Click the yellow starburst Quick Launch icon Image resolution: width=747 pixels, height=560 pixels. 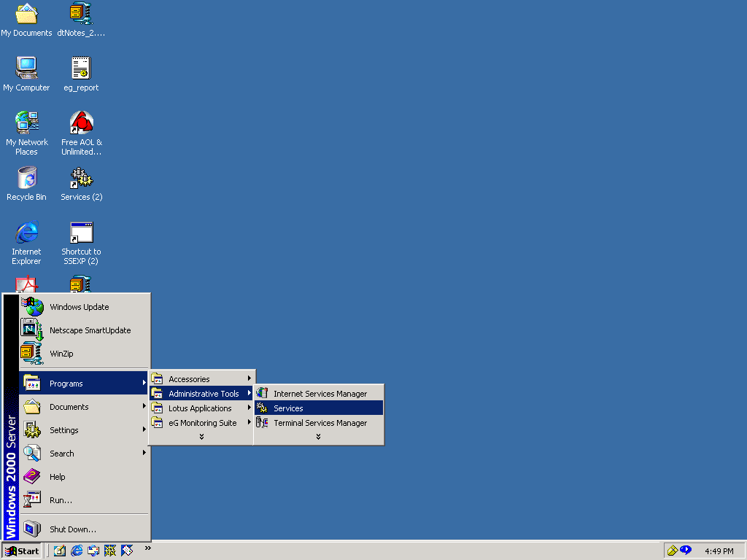[x=110, y=551]
